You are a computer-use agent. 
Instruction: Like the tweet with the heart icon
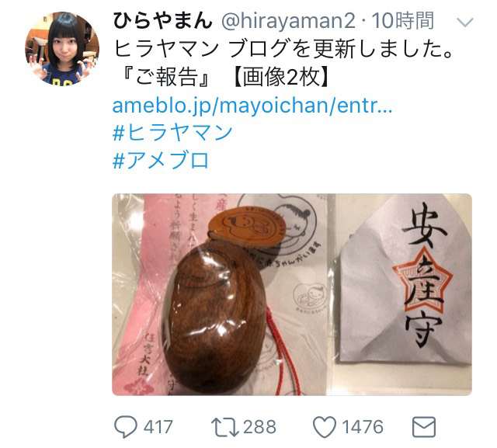pos(325,427)
